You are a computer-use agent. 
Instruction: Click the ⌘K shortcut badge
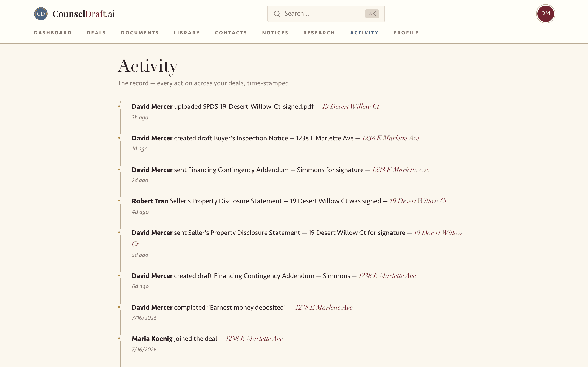[372, 14]
